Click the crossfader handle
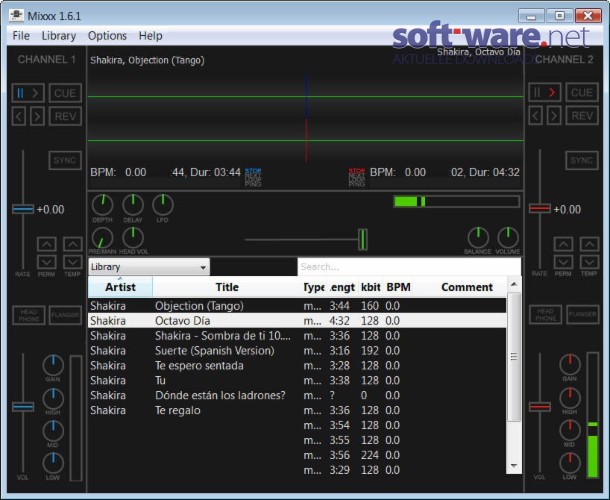Image resolution: width=610 pixels, height=500 pixels. click(363, 239)
